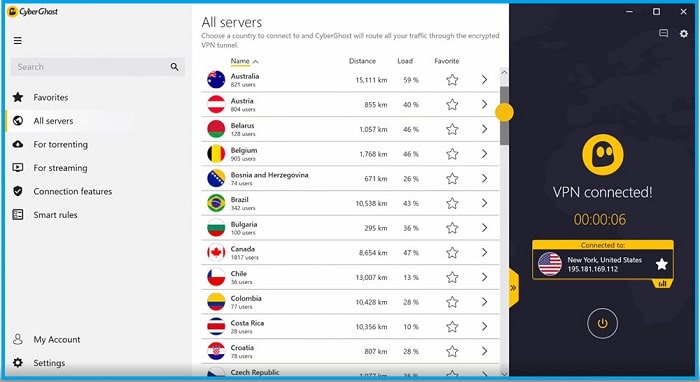This screenshot has width=700, height=382.
Task: Select the Chile server row
Action: 350,277
